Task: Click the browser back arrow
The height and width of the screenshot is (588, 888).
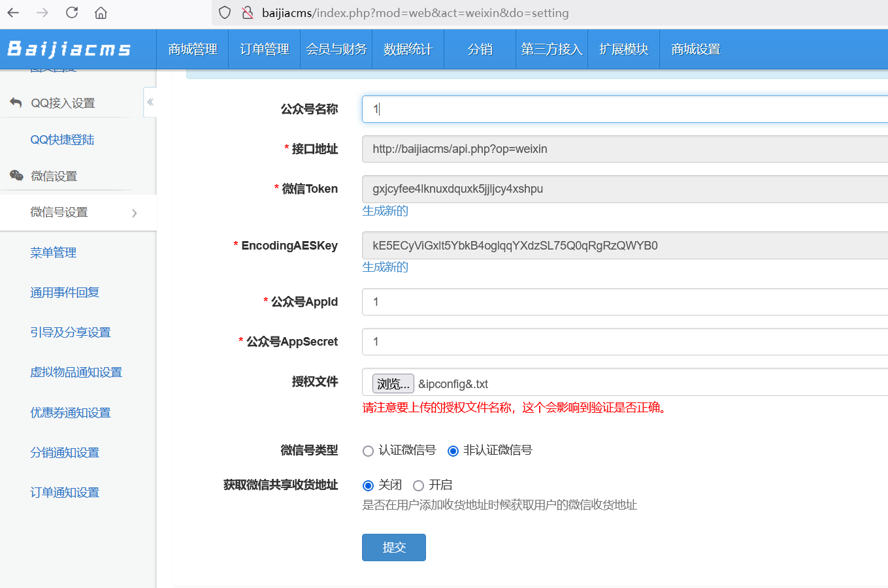Action: pos(13,12)
